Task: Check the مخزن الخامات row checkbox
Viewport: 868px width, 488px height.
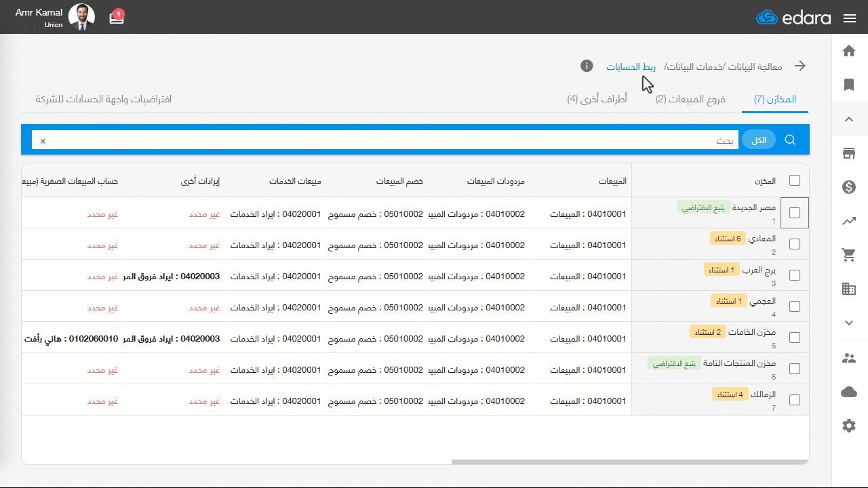Action: click(795, 338)
